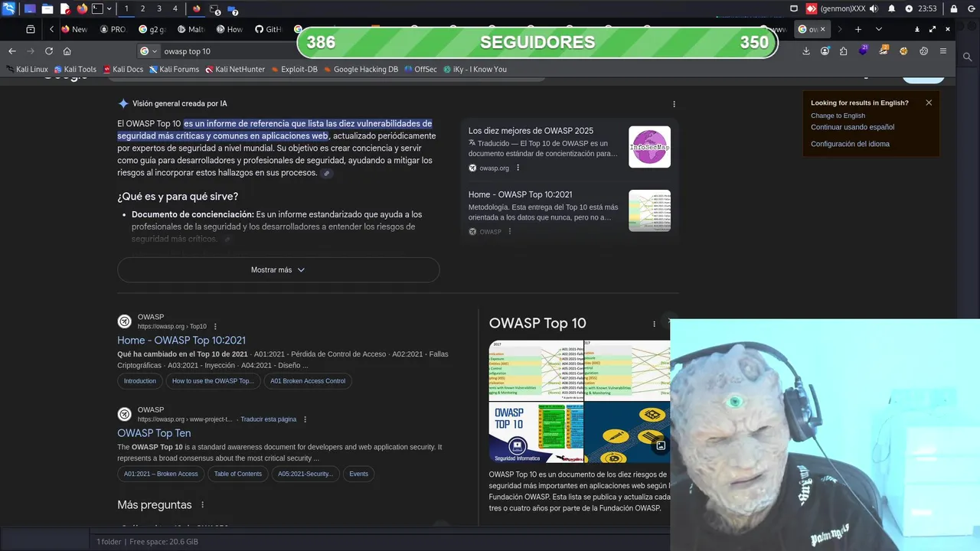Image resolution: width=980 pixels, height=551 pixels.
Task: Switch to the Malt browser tab
Action: (x=191, y=29)
